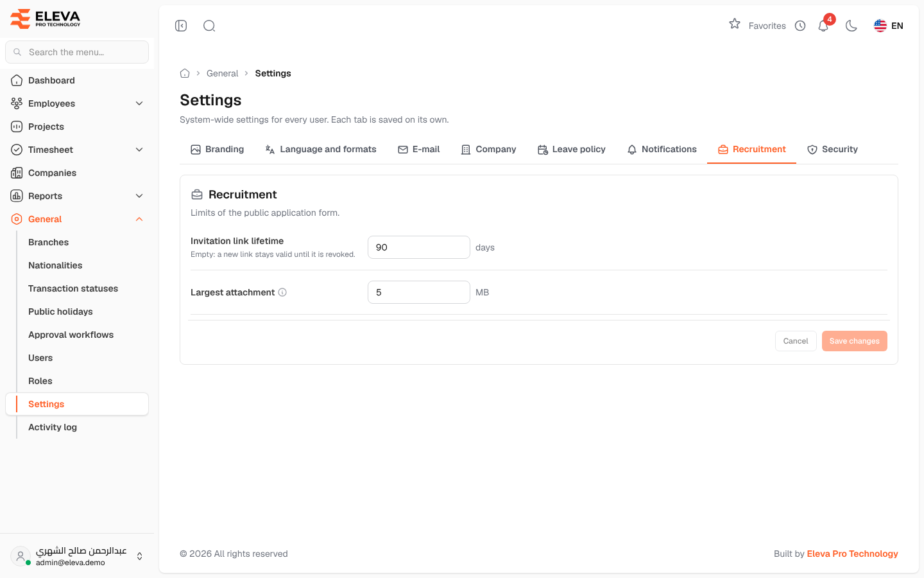Expand the Employees menu chevron
924x578 pixels.
pos(139,103)
